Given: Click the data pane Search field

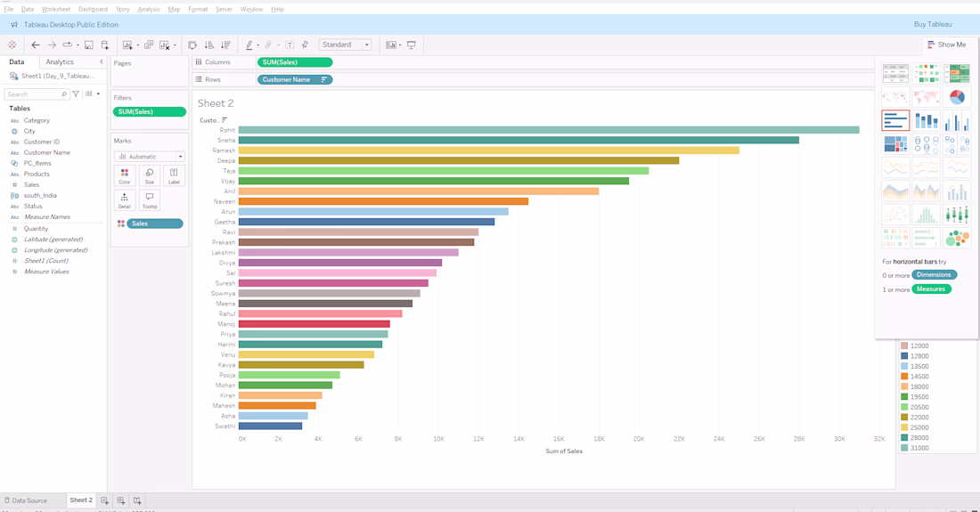Looking at the screenshot, I should (37, 94).
